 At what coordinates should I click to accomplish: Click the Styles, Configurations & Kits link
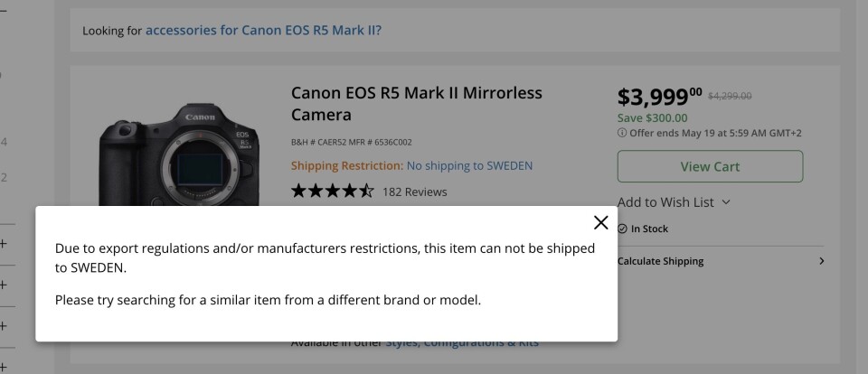point(461,343)
